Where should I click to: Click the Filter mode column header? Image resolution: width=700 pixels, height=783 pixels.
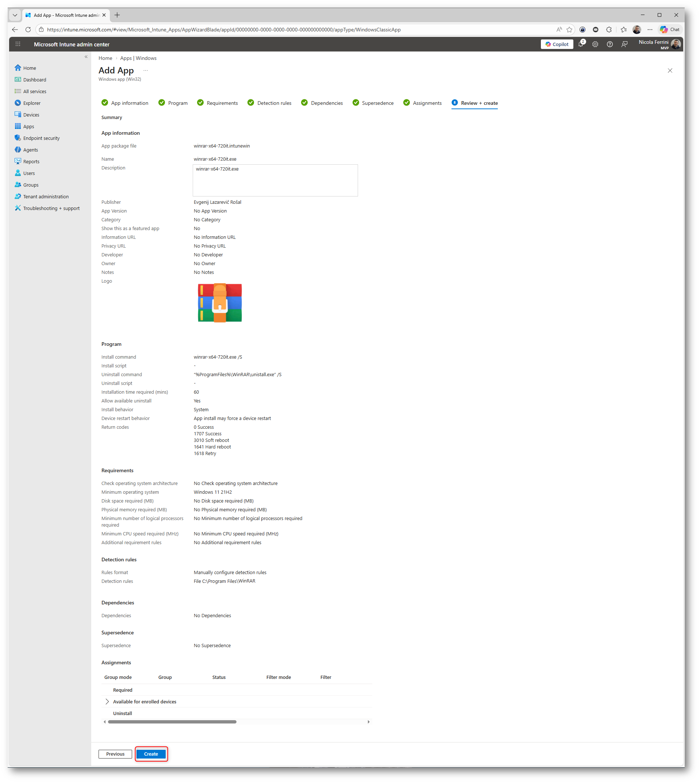[x=279, y=677]
